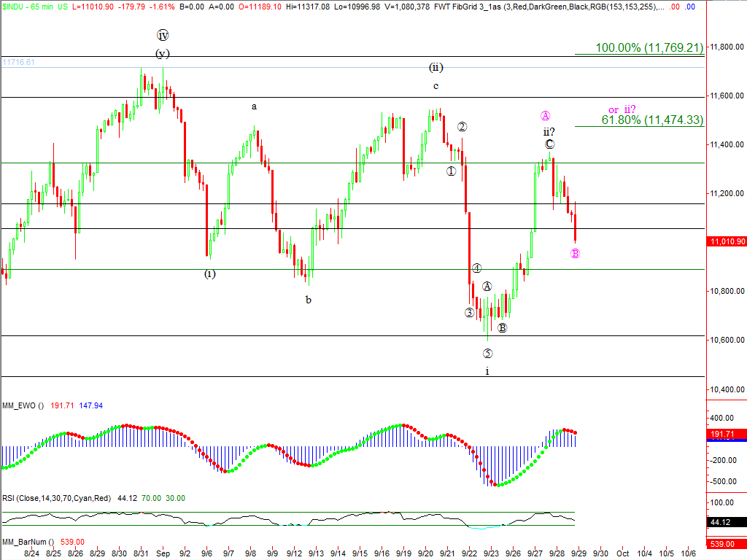Click the black circled C wave label
Screen dimensions: 747x560
coord(549,144)
